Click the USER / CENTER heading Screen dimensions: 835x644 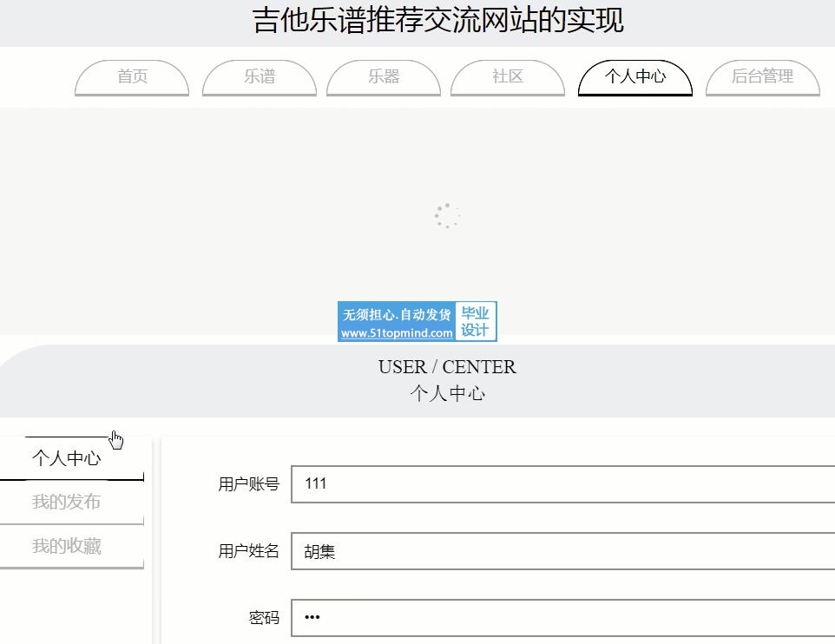tap(447, 367)
